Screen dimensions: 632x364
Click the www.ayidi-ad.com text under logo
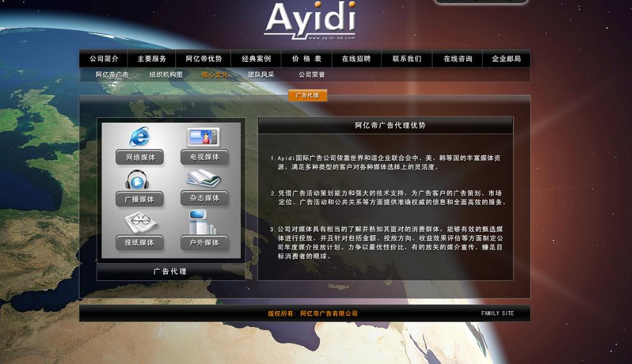332,38
